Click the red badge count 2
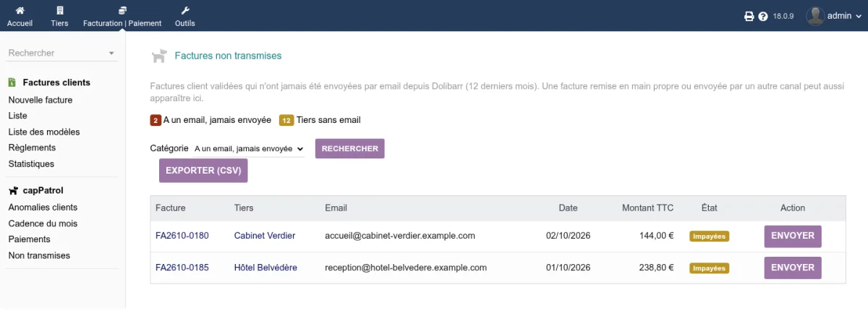This screenshot has height=311, width=868. coord(156,120)
